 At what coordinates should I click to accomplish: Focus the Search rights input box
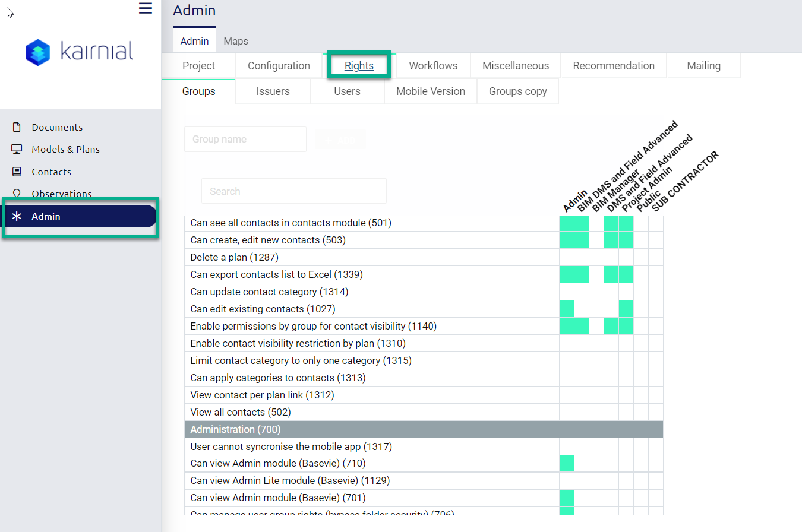pyautogui.click(x=293, y=191)
